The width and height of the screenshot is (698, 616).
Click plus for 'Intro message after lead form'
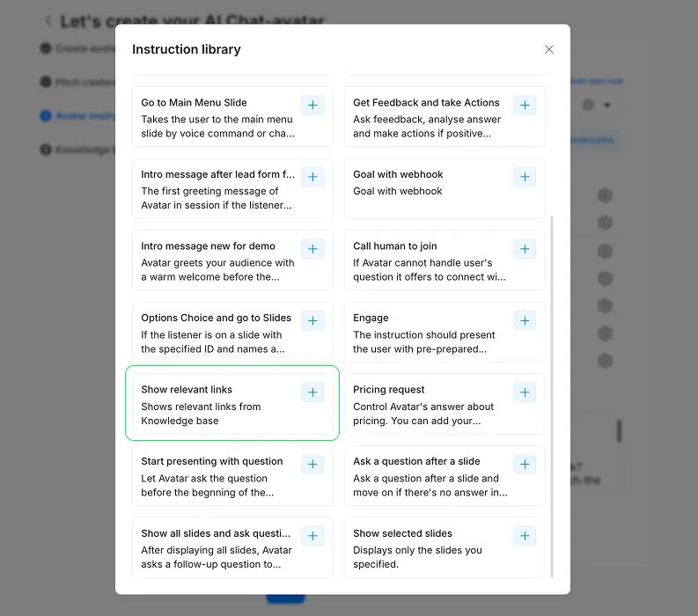312,177
